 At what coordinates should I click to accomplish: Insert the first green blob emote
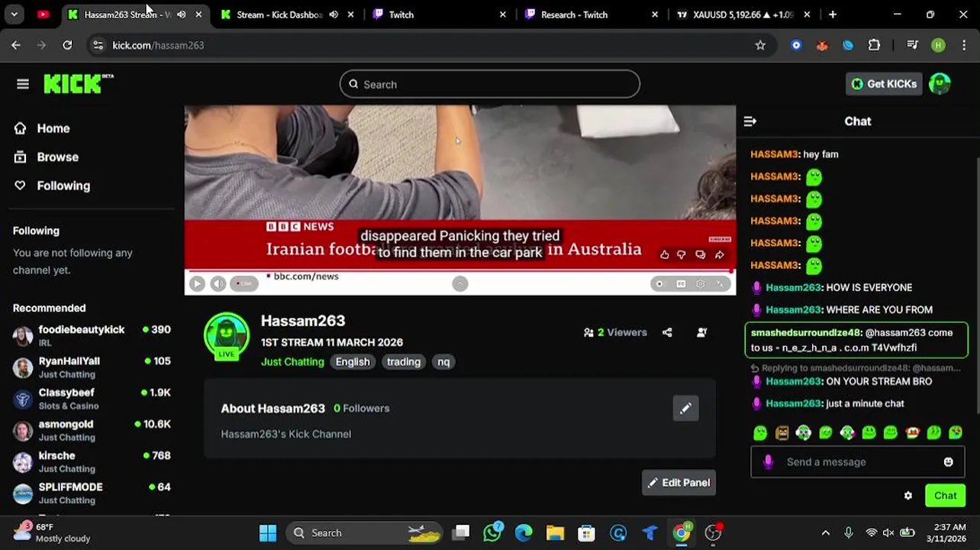coord(760,433)
